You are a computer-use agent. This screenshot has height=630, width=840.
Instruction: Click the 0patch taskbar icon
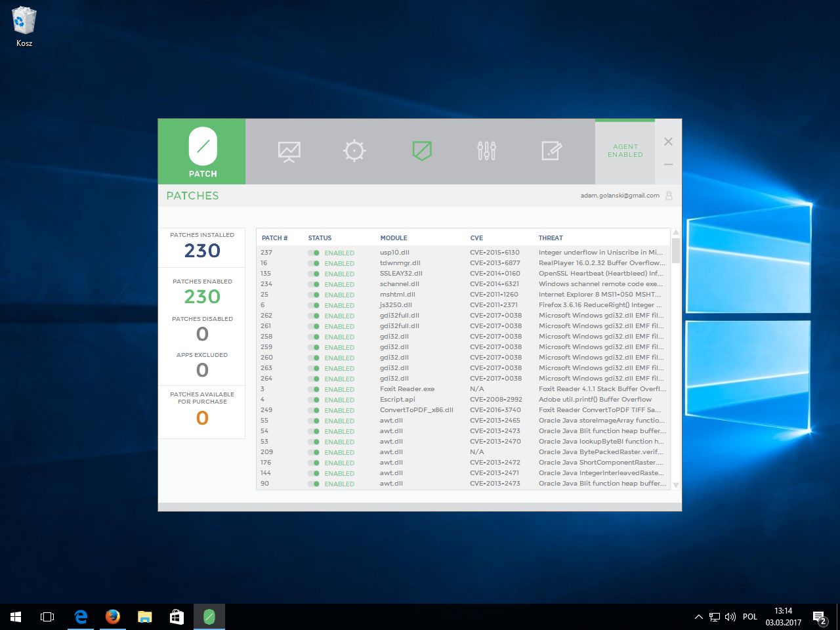coord(209,617)
